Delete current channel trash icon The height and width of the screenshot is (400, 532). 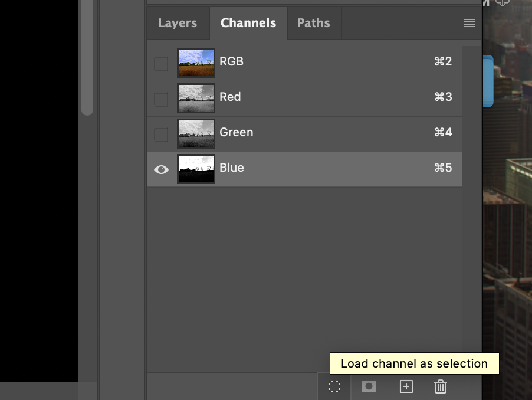tap(441, 386)
